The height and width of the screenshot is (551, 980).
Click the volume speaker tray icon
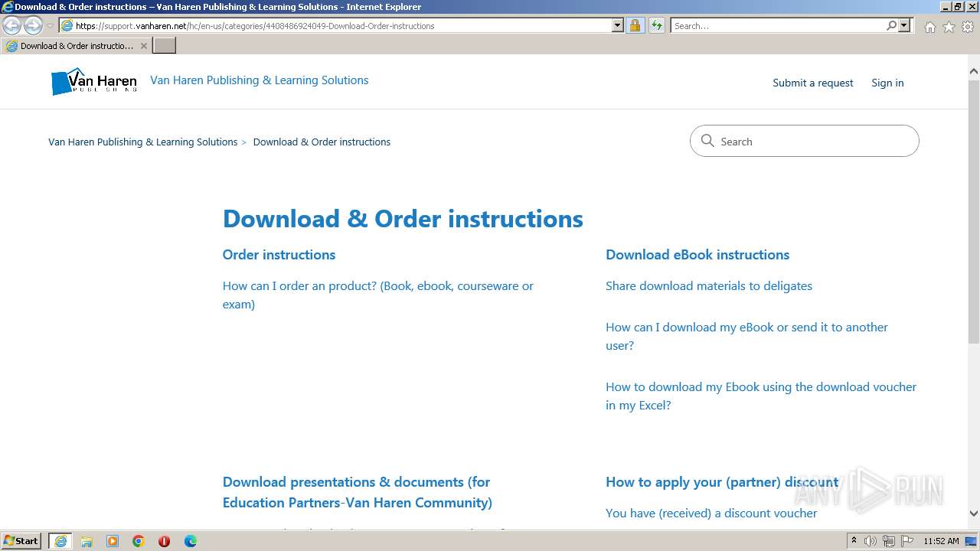[x=871, y=541]
